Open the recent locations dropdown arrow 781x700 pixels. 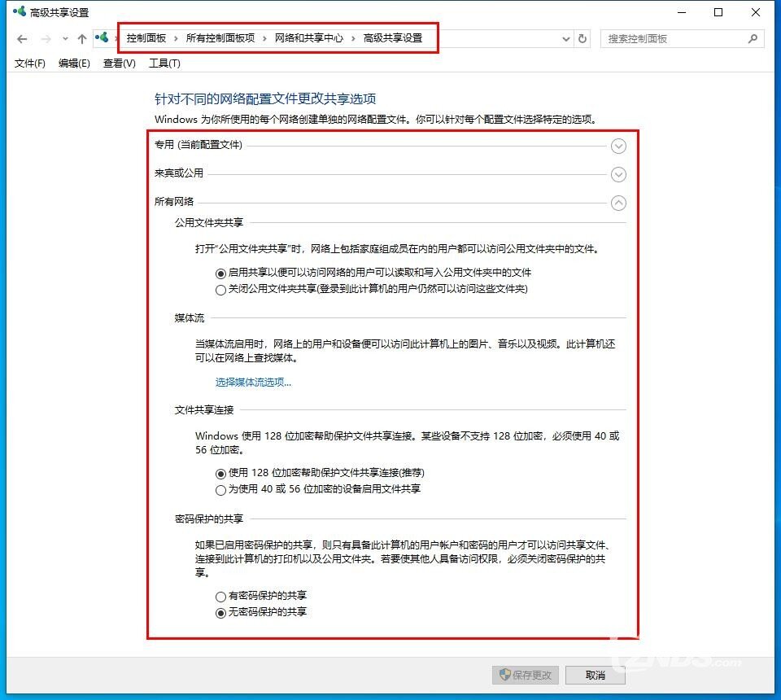pos(65,39)
